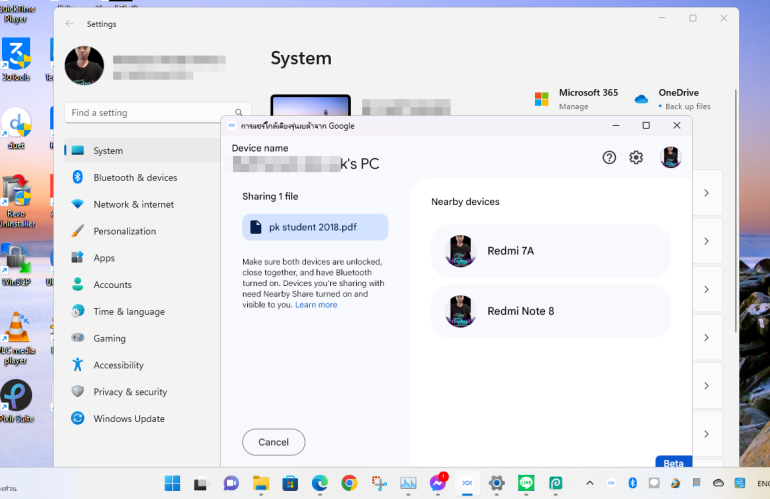Open File Explorer from the taskbar

tap(260, 483)
